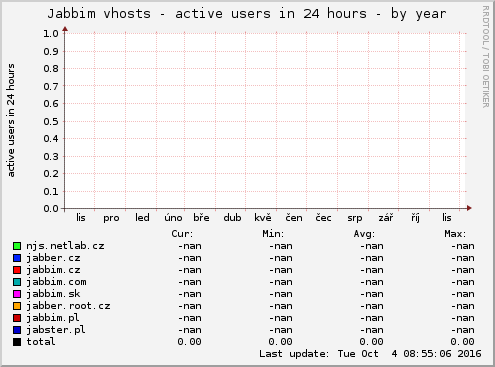Screen dimensions: 495x367
Task: Select the jabbim.pl legend label
Action: click(53, 318)
